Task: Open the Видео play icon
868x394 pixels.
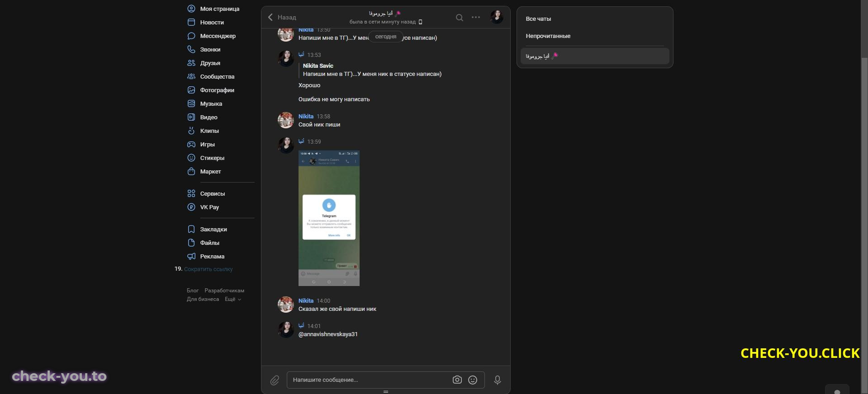Action: pos(191,117)
